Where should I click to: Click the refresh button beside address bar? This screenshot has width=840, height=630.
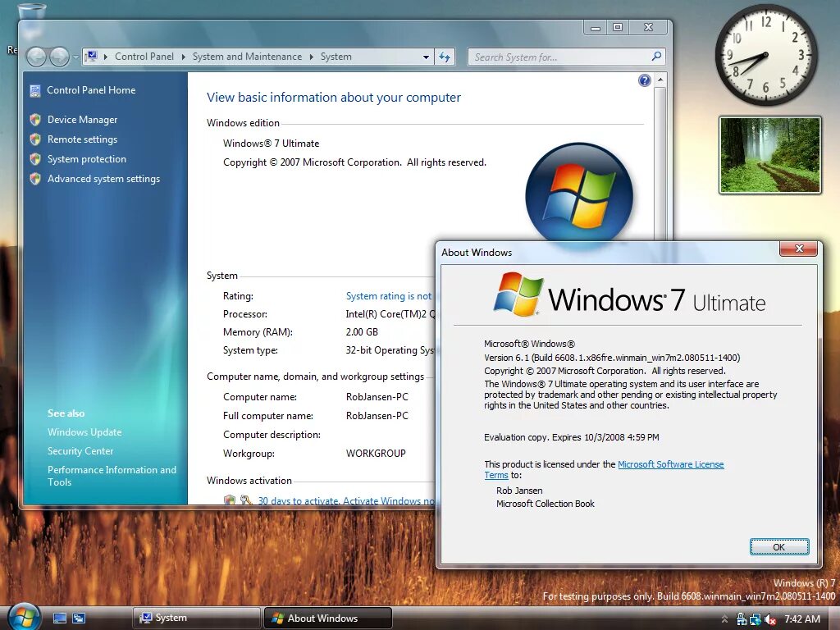[445, 57]
